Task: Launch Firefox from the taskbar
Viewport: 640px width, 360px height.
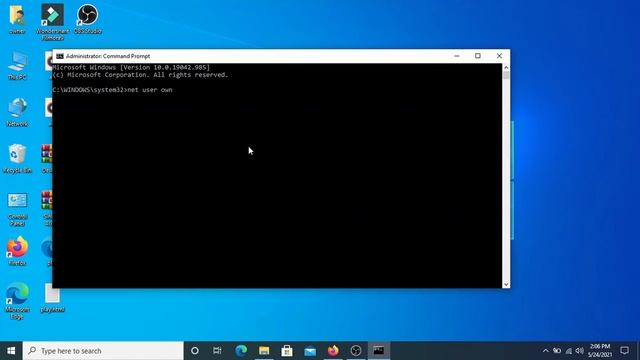Action: click(333, 351)
